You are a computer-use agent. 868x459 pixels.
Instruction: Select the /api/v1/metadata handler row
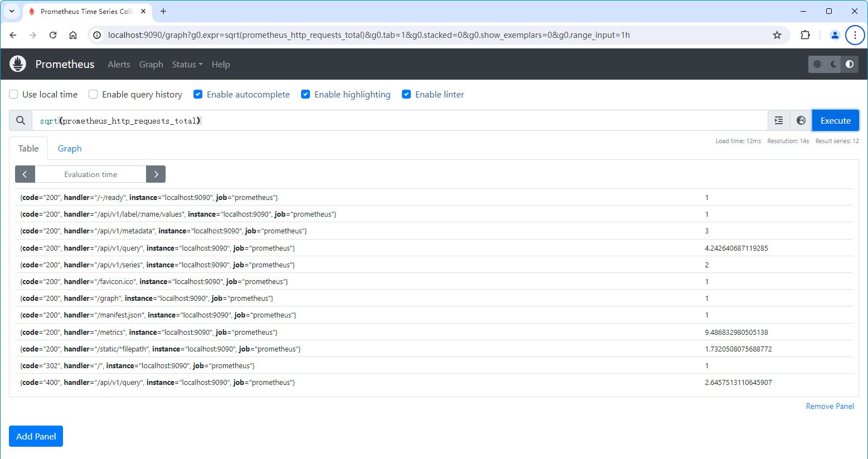(434, 231)
